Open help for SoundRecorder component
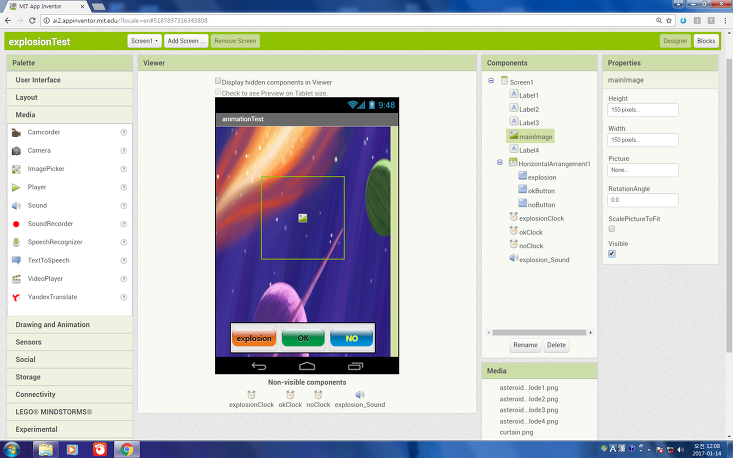This screenshot has width=733, height=458. pyautogui.click(x=124, y=224)
